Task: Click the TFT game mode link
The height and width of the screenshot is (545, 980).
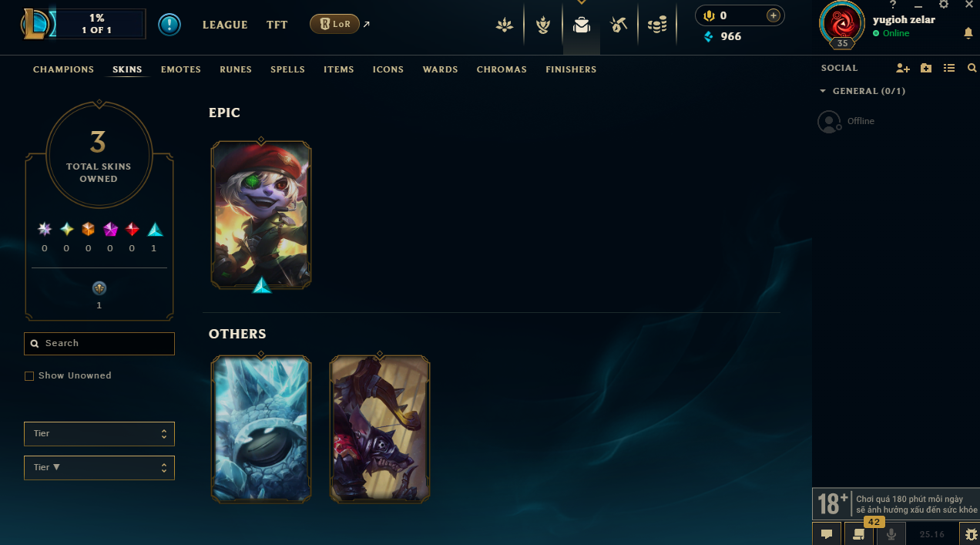Action: (277, 25)
